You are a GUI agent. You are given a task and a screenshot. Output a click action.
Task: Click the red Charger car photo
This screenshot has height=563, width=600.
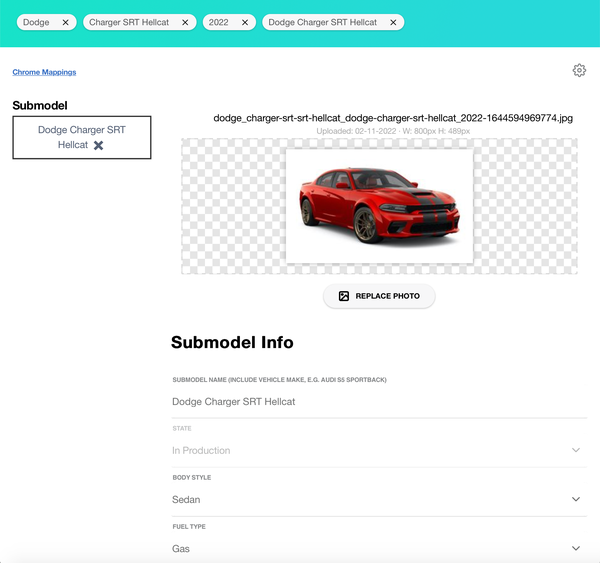tap(379, 206)
